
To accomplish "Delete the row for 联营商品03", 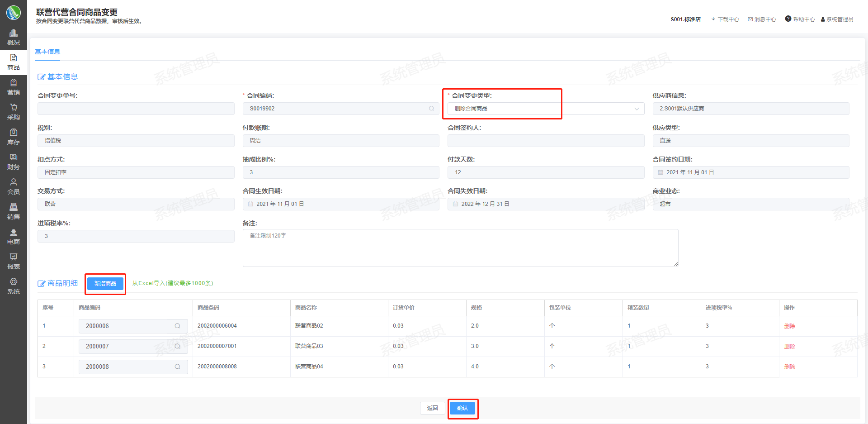I will (x=790, y=347).
